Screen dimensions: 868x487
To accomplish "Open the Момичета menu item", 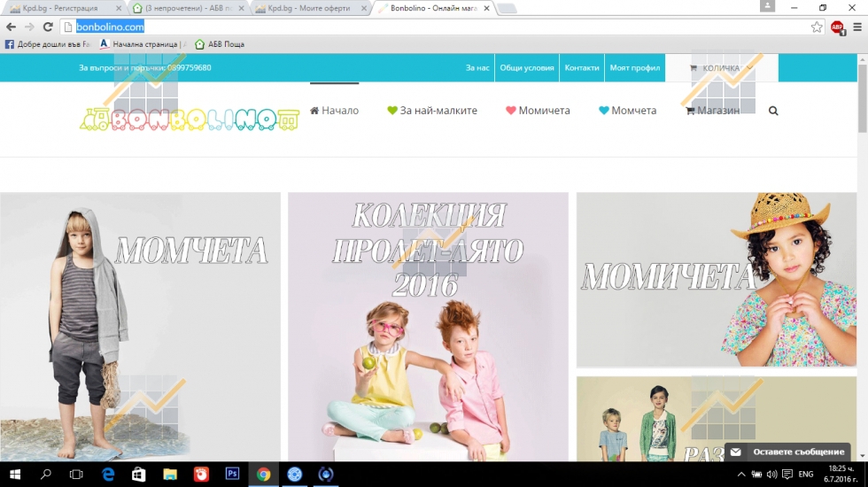I will point(538,111).
